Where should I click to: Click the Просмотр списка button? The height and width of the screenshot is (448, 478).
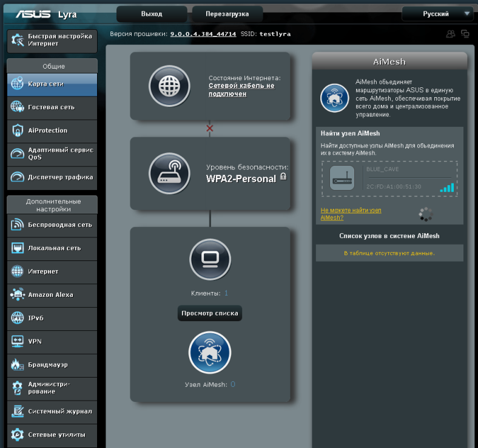[210, 313]
